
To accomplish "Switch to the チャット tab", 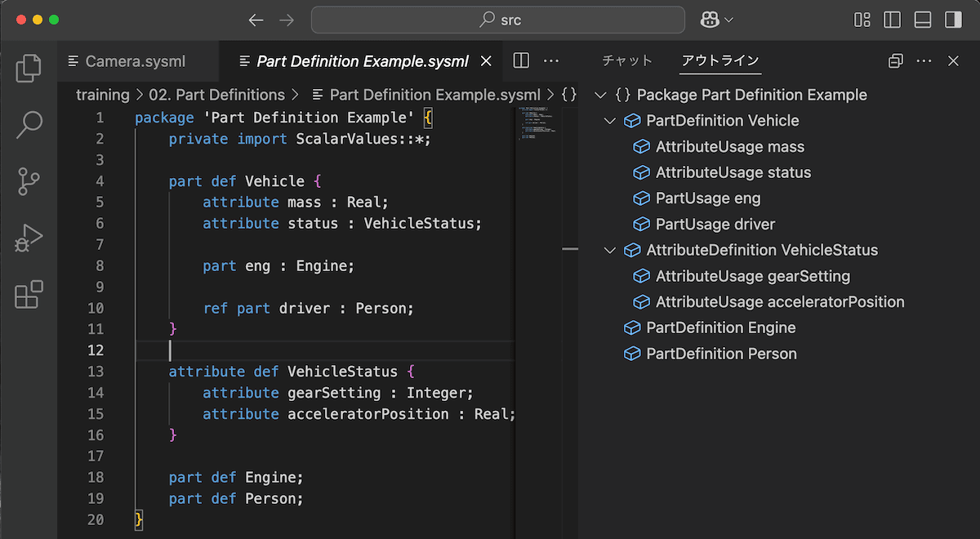I will (627, 60).
